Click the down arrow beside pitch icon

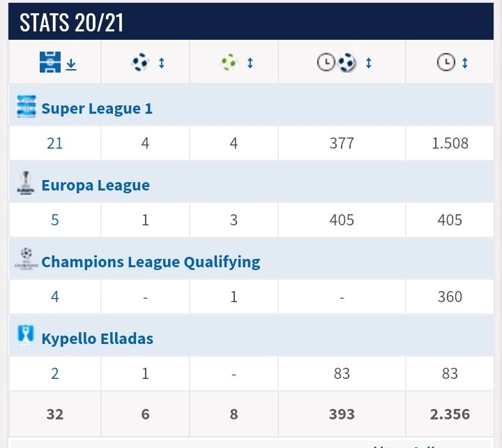[71, 64]
